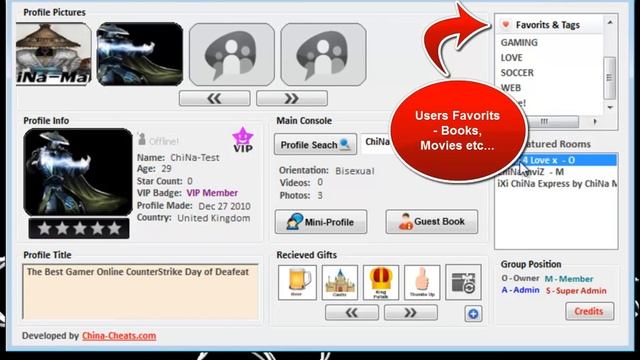
Task: Select GAMING in Favorits list
Action: [519, 42]
